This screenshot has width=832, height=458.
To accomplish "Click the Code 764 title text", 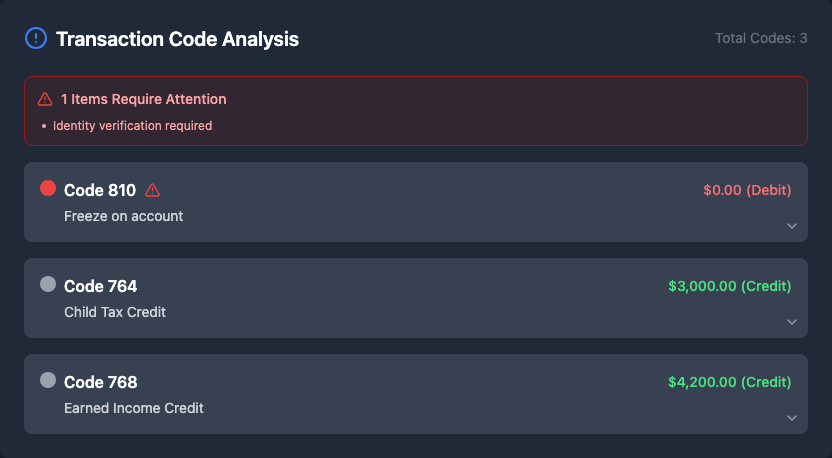I will [100, 286].
